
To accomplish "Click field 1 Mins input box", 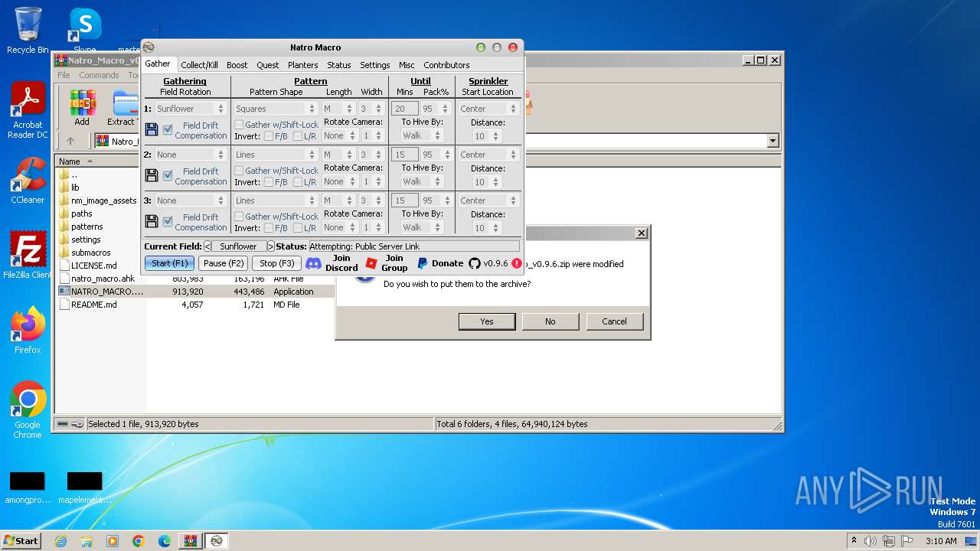I will click(x=405, y=109).
